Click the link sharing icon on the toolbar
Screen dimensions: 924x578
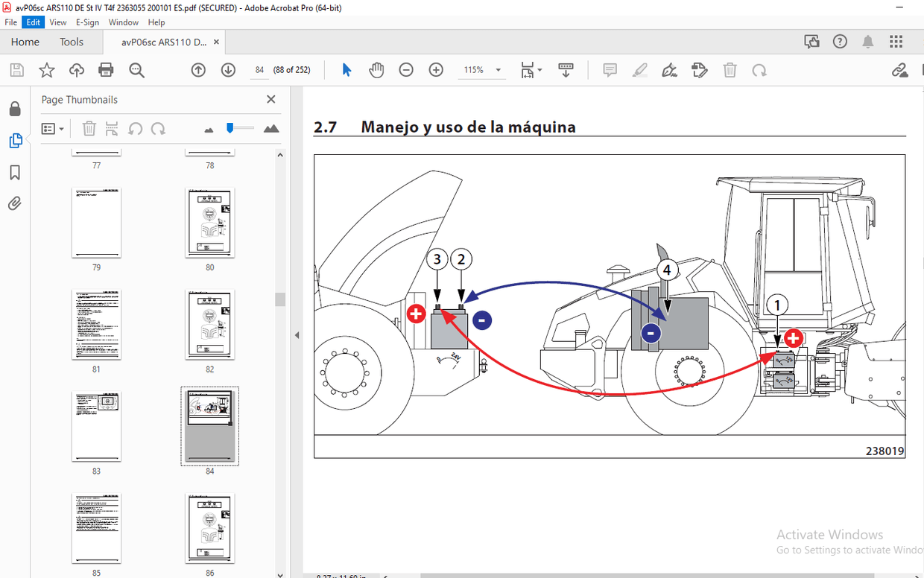900,69
